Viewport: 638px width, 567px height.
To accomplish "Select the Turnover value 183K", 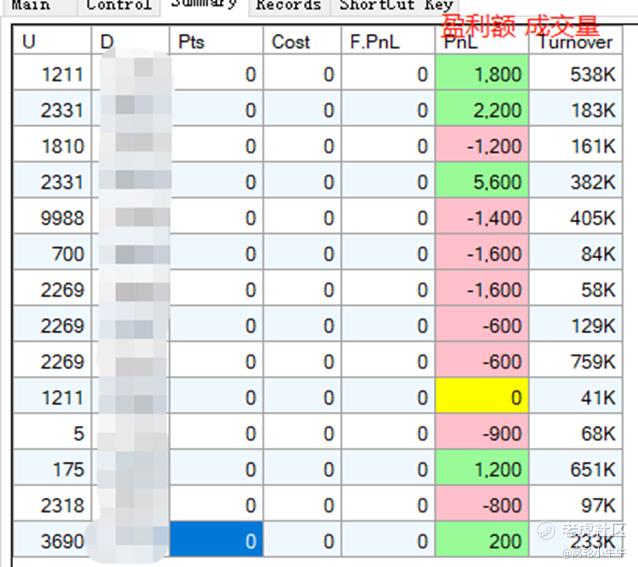I will click(575, 109).
